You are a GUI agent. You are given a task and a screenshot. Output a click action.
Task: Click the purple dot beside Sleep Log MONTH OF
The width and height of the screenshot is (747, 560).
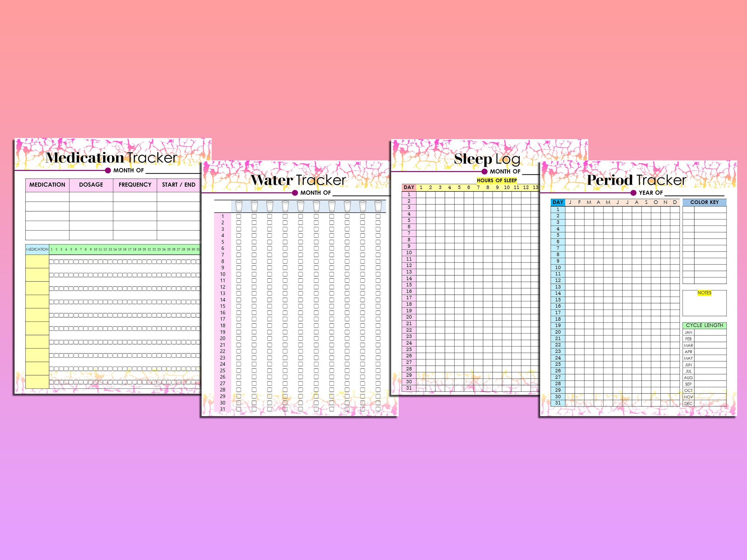pos(485,172)
